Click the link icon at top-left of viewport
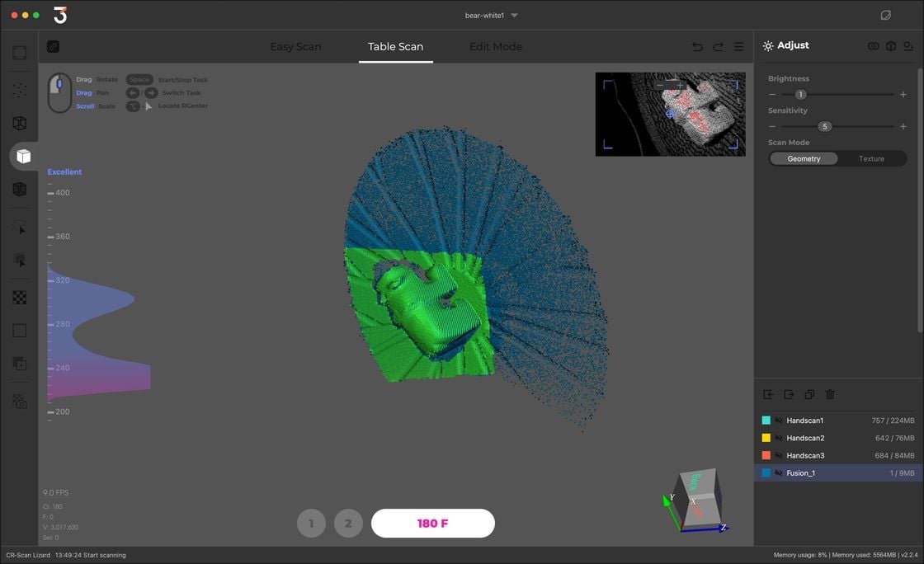924x564 pixels. click(x=53, y=47)
